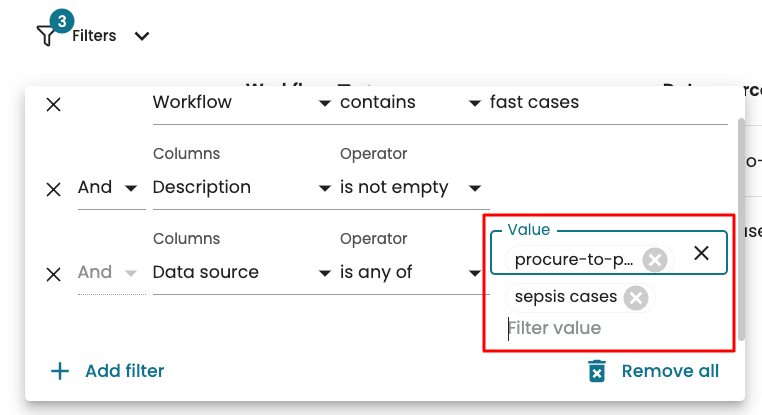Image resolution: width=762 pixels, height=415 pixels.
Task: Collapse the Filters chevron
Action: pyautogui.click(x=142, y=36)
